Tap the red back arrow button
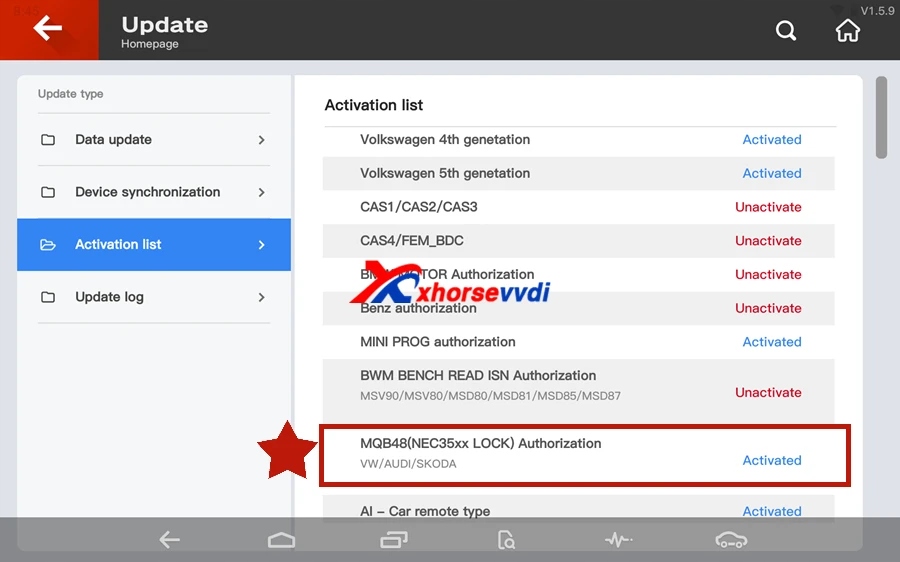 (x=49, y=29)
